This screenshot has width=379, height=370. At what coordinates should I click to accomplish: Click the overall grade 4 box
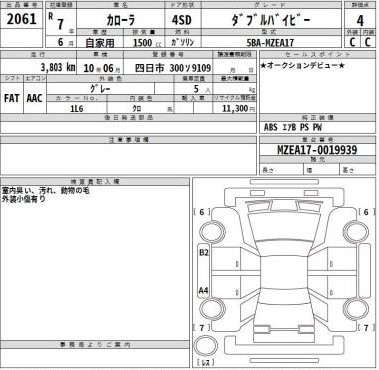tap(360, 21)
